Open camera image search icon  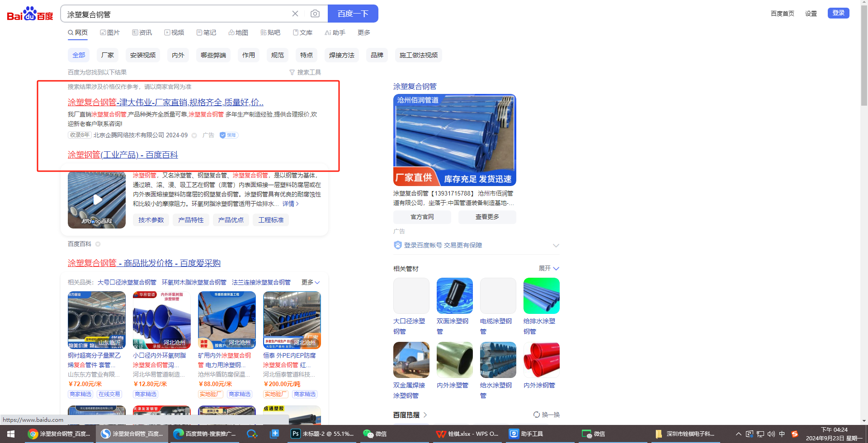[x=315, y=14]
